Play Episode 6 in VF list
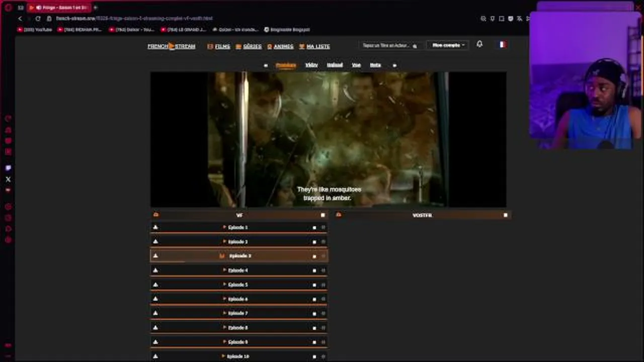Image resolution: width=644 pixels, height=362 pixels. click(x=239, y=299)
